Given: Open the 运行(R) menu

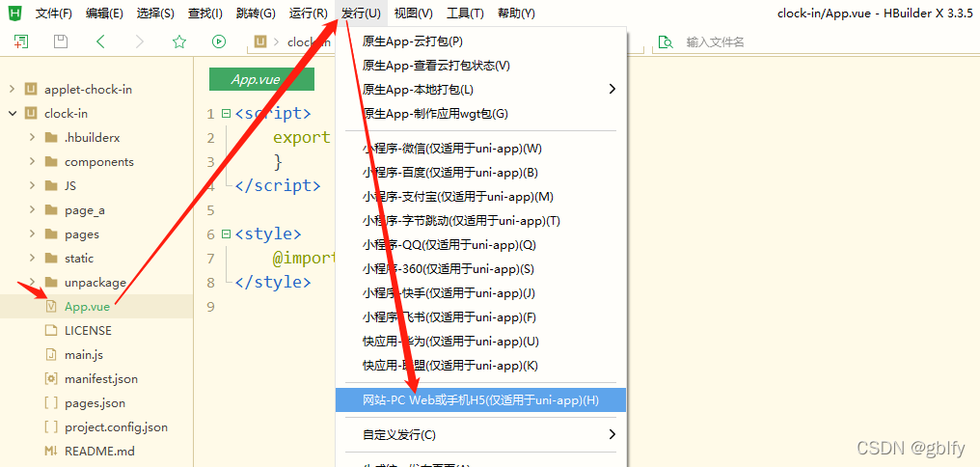Looking at the screenshot, I should point(309,14).
